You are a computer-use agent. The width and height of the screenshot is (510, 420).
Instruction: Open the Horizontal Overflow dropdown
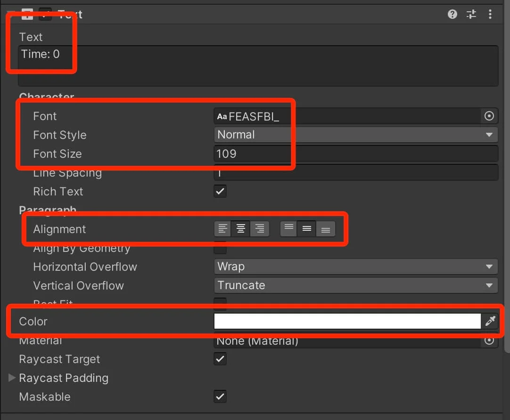coord(356,267)
